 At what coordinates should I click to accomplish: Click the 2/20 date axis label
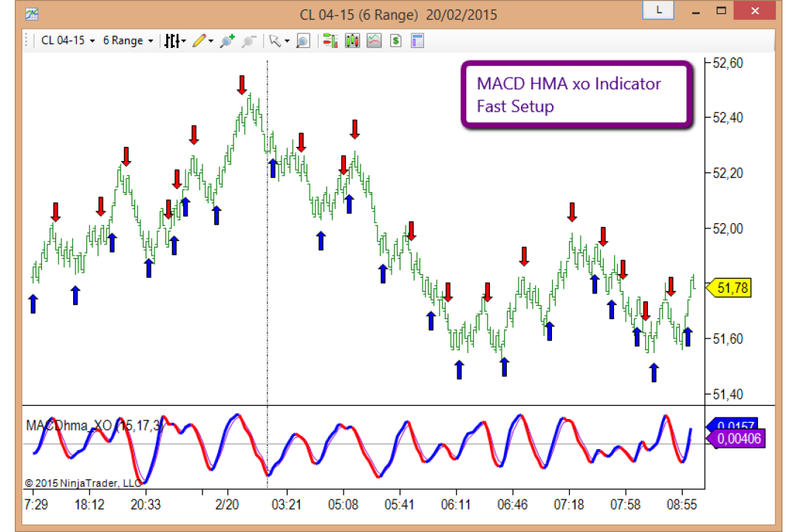pos(227,505)
